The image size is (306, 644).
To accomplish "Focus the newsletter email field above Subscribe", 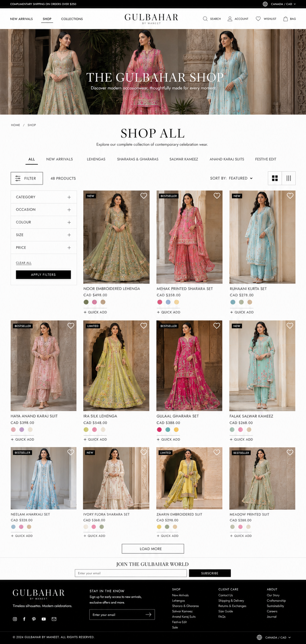I will pos(131,573).
